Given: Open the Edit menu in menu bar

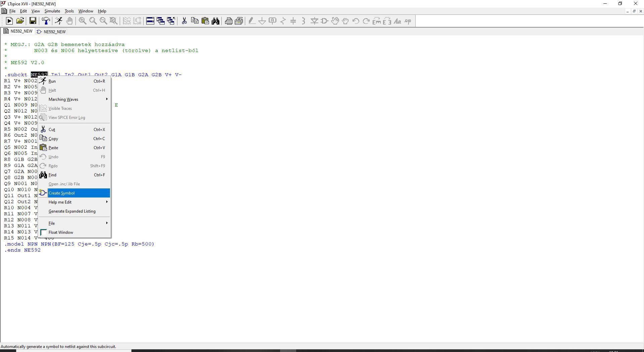Looking at the screenshot, I should coord(23,11).
